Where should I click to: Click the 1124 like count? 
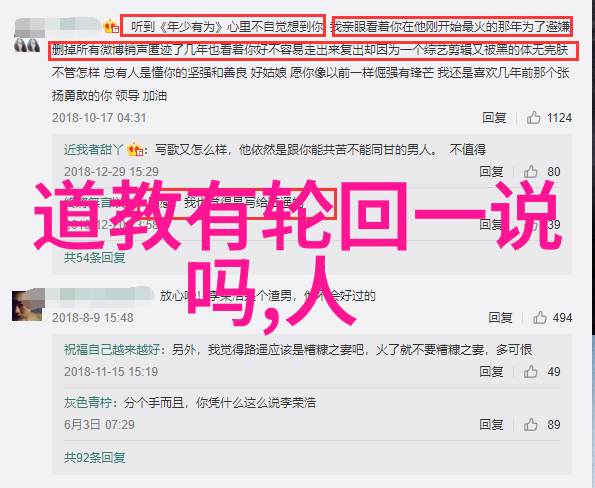coord(559,118)
